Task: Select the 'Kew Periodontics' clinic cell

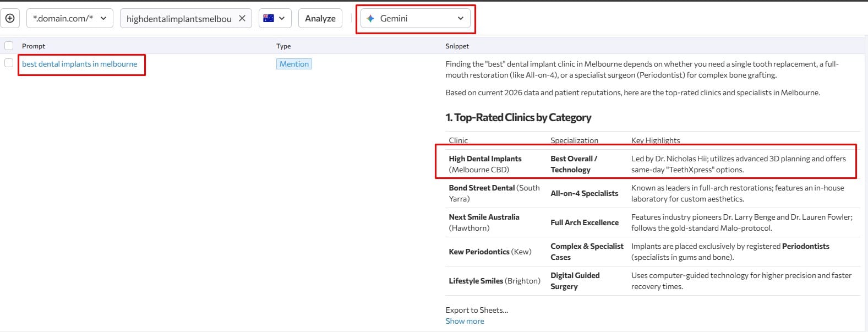Action: 490,252
